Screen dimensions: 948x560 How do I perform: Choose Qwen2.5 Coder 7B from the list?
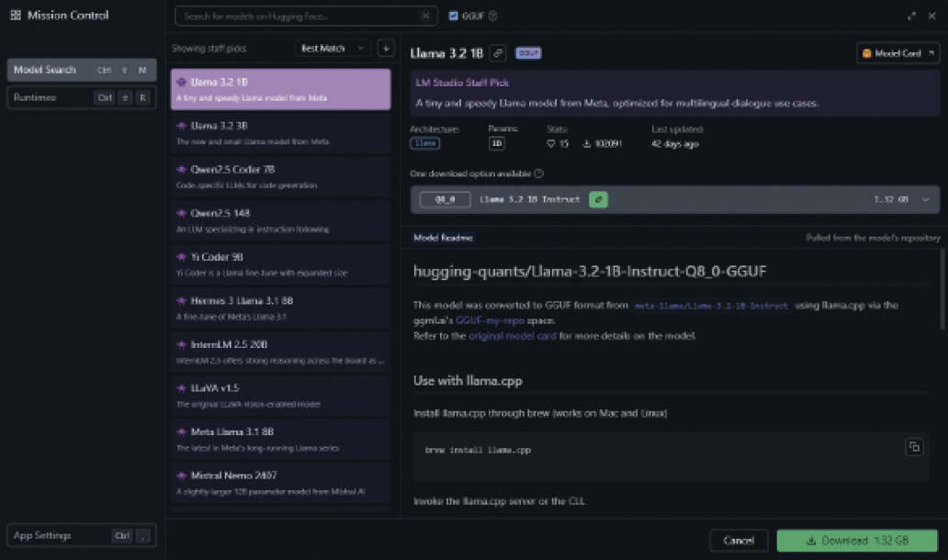(x=280, y=177)
